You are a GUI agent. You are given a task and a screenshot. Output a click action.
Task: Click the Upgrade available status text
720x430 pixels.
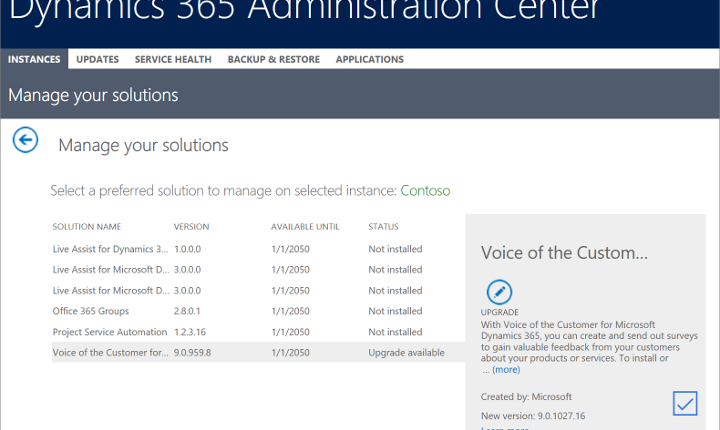pyautogui.click(x=404, y=353)
